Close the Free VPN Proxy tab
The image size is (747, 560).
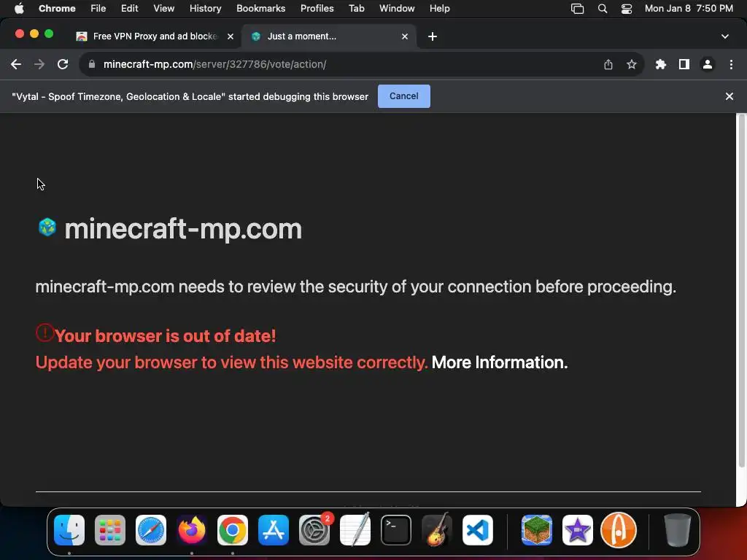[230, 36]
